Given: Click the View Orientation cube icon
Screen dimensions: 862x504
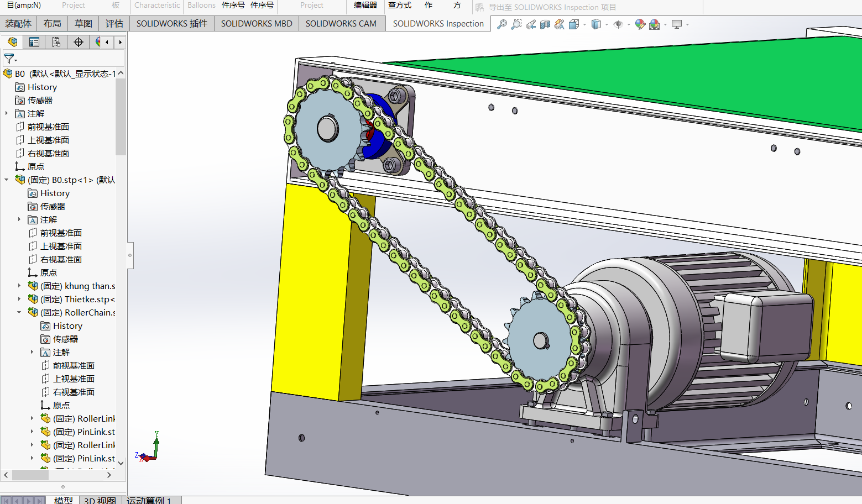Looking at the screenshot, I should pyautogui.click(x=574, y=24).
